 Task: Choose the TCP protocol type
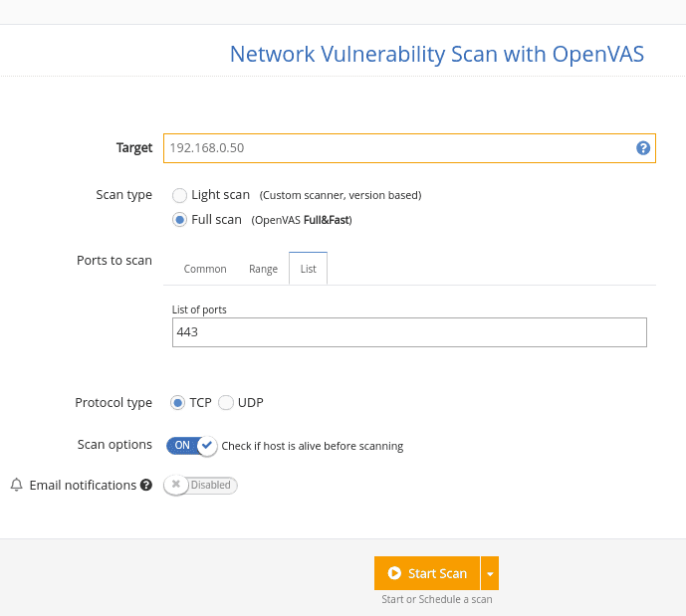177,403
